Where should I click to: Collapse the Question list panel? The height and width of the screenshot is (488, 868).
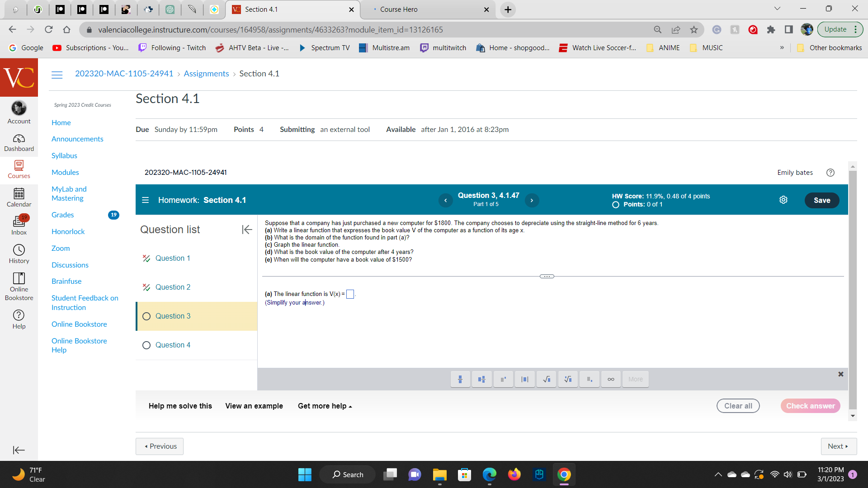(247, 230)
